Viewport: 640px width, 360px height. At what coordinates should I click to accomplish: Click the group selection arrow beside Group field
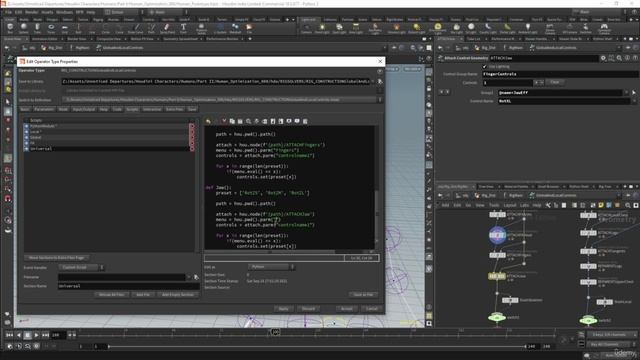634,93
